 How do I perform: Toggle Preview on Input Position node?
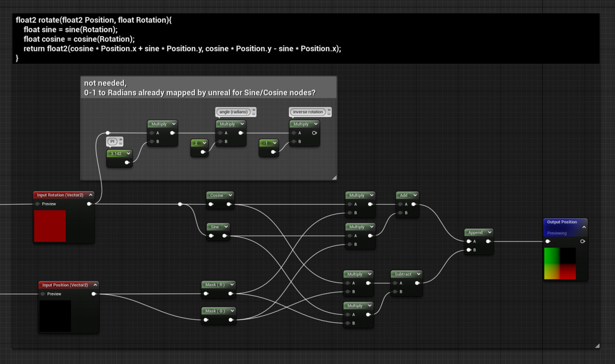coord(42,293)
